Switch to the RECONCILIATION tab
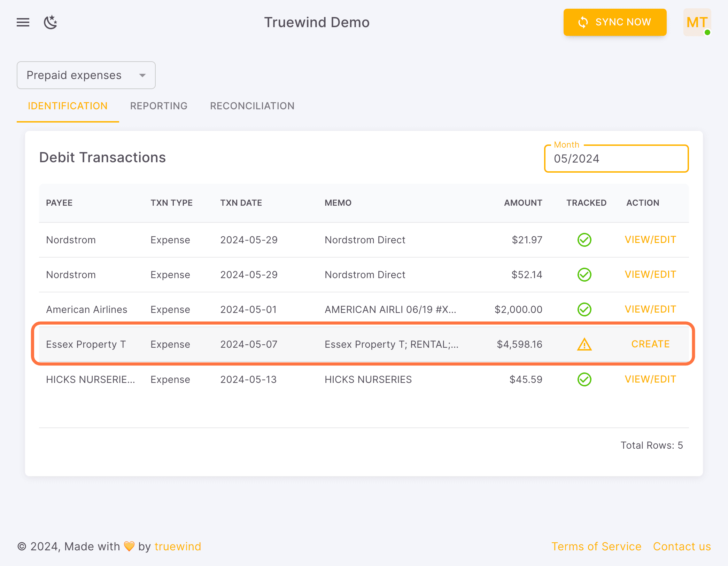This screenshot has width=728, height=566. point(252,106)
